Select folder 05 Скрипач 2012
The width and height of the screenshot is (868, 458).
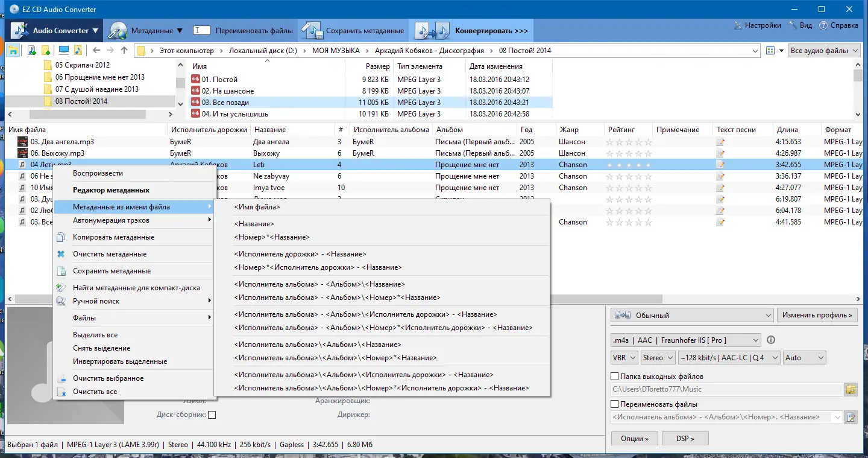click(x=83, y=65)
